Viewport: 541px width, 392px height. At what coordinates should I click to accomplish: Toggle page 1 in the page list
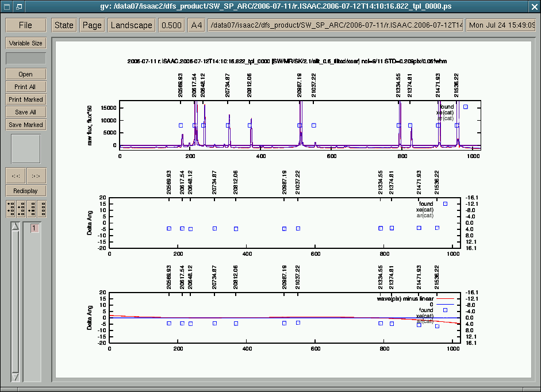click(x=34, y=228)
